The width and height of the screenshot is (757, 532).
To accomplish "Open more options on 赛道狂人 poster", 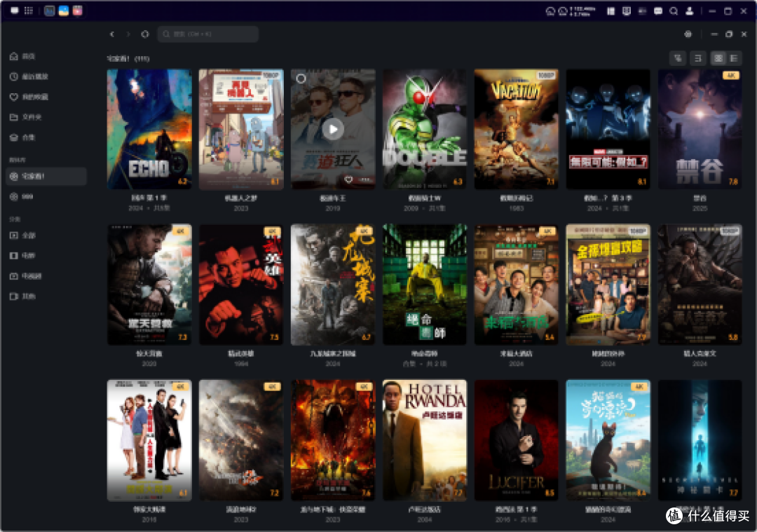I will [x=365, y=179].
